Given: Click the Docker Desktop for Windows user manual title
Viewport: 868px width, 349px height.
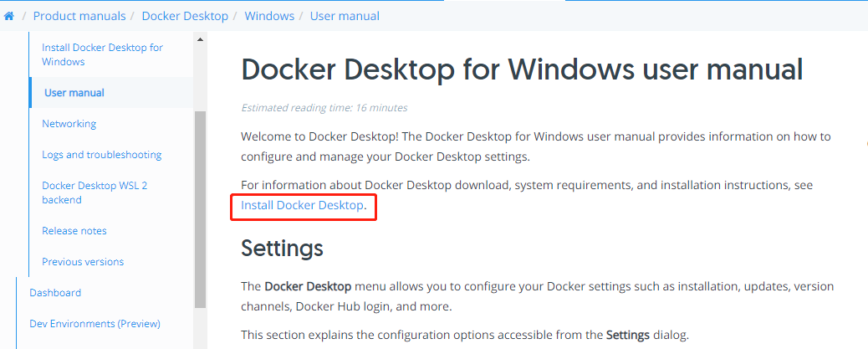Looking at the screenshot, I should click(522, 70).
